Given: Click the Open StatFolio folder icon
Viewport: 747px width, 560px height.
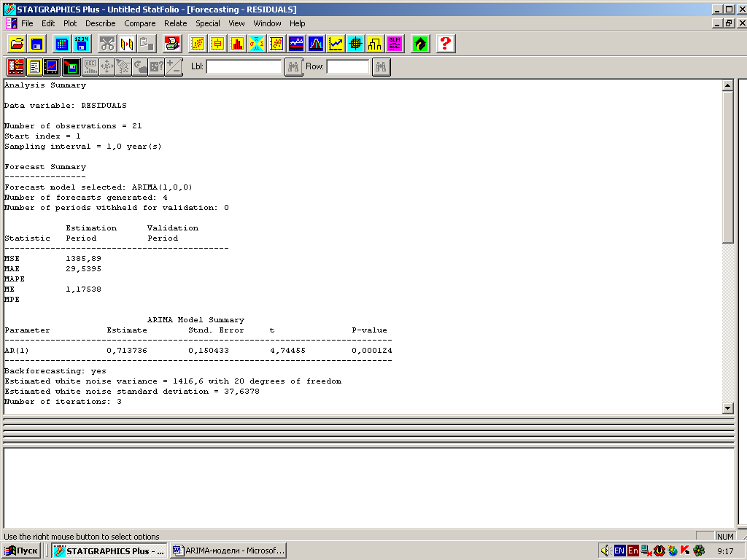Looking at the screenshot, I should (17, 44).
